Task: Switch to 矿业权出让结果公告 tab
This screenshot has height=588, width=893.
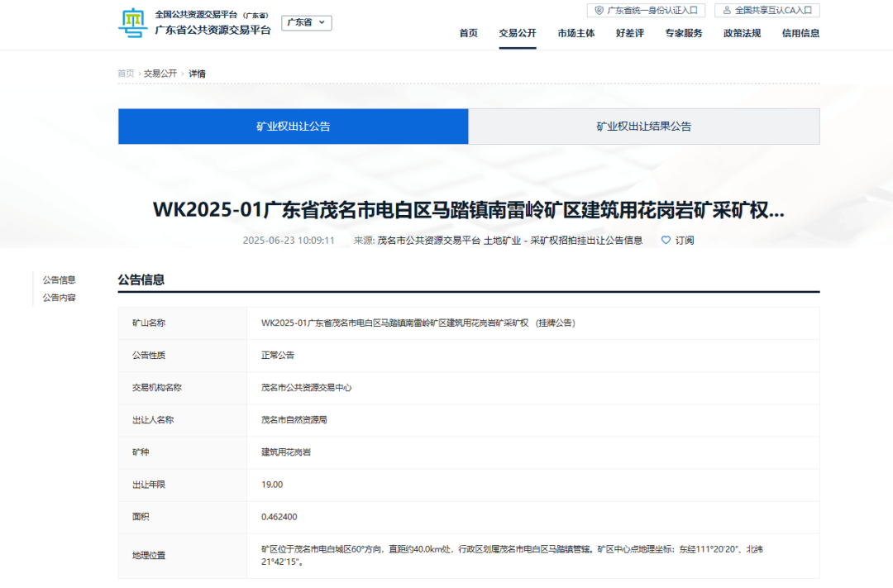Action: (644, 127)
